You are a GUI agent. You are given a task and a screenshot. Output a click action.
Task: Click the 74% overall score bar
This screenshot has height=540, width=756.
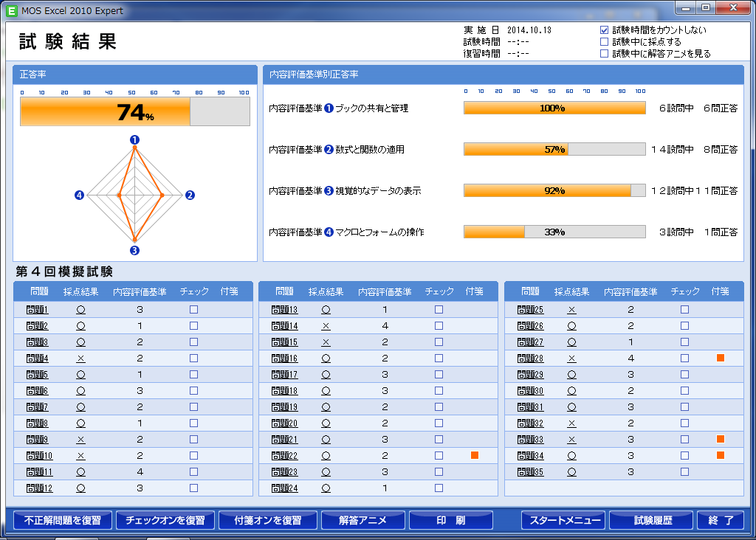pos(134,112)
